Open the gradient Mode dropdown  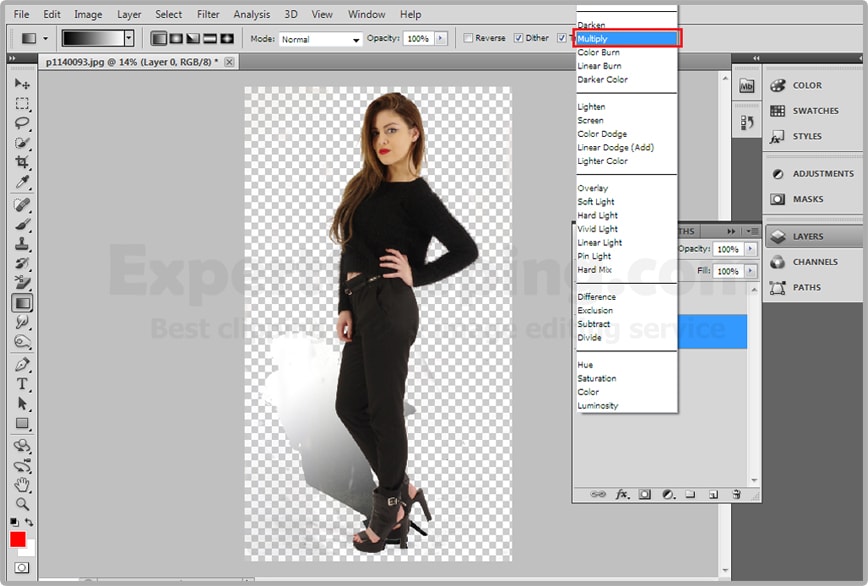tap(320, 39)
